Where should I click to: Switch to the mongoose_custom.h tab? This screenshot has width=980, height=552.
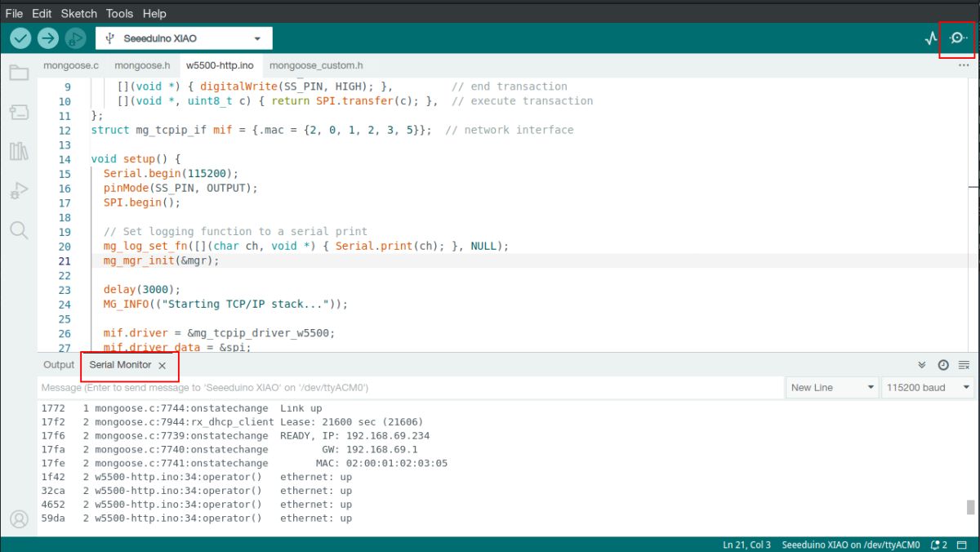pos(316,65)
